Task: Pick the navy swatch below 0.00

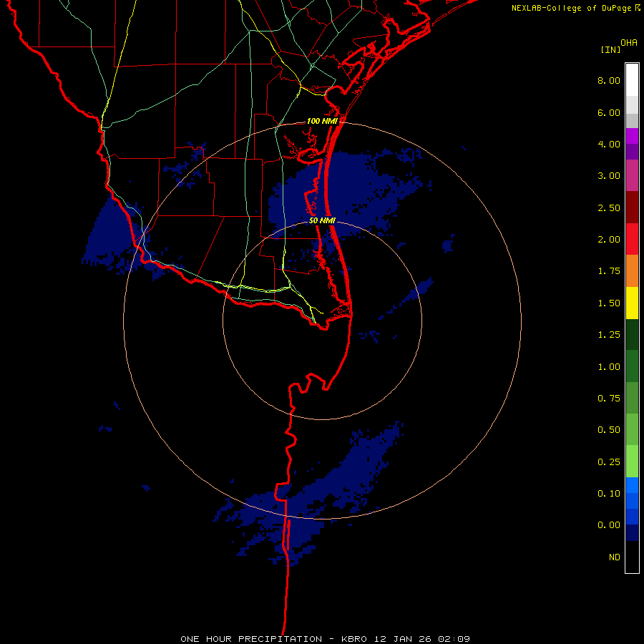Action: click(632, 533)
